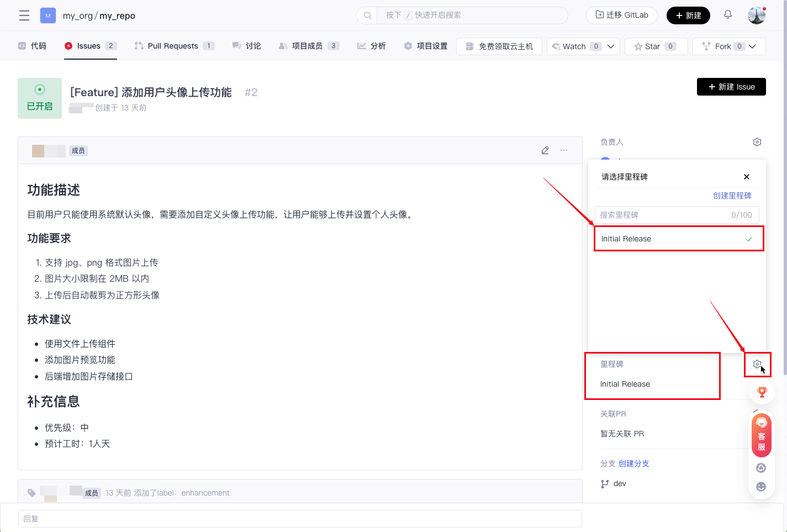Open the user avatar menu
787x532 pixels.
[x=756, y=15]
